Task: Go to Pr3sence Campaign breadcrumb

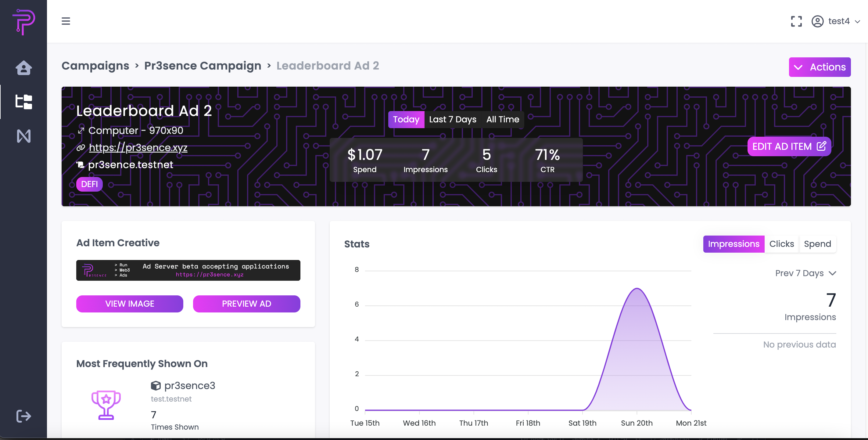Action: pos(203,66)
